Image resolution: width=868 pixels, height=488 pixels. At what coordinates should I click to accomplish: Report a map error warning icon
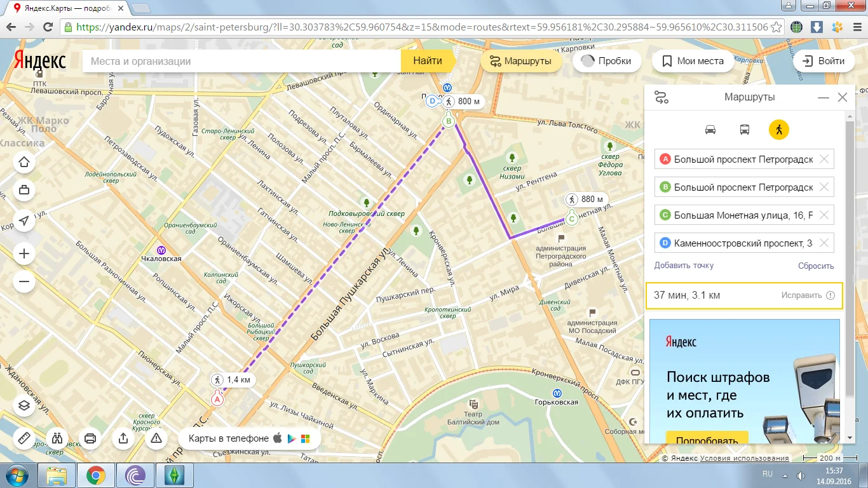pyautogui.click(x=156, y=438)
